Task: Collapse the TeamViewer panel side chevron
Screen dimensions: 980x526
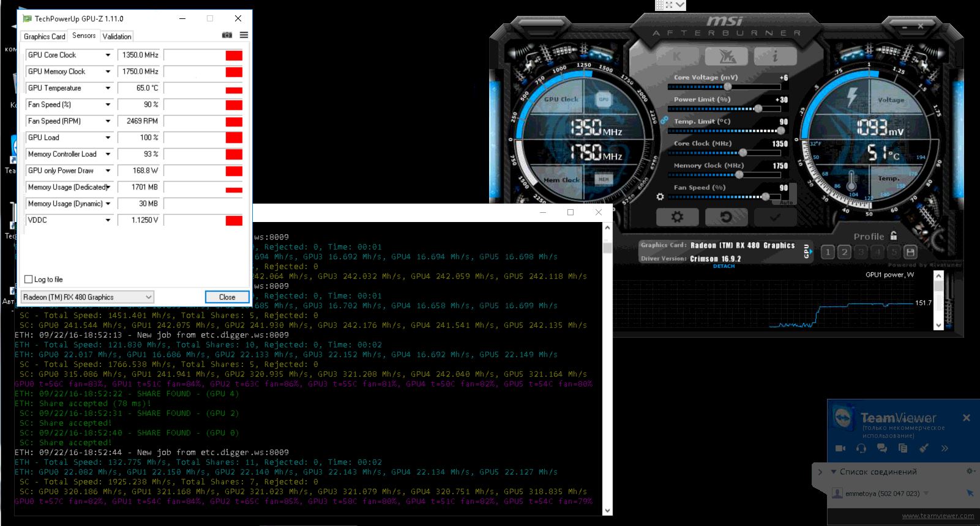Action: point(820,472)
